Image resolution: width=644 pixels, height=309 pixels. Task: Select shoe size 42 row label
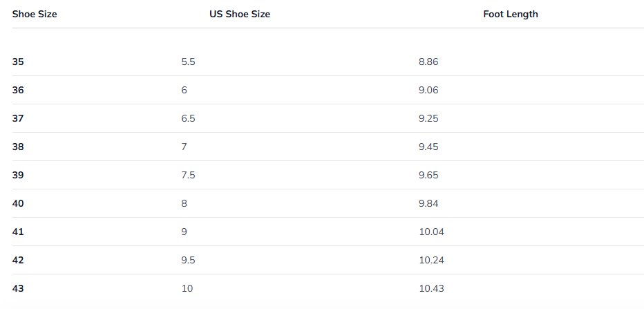18,260
